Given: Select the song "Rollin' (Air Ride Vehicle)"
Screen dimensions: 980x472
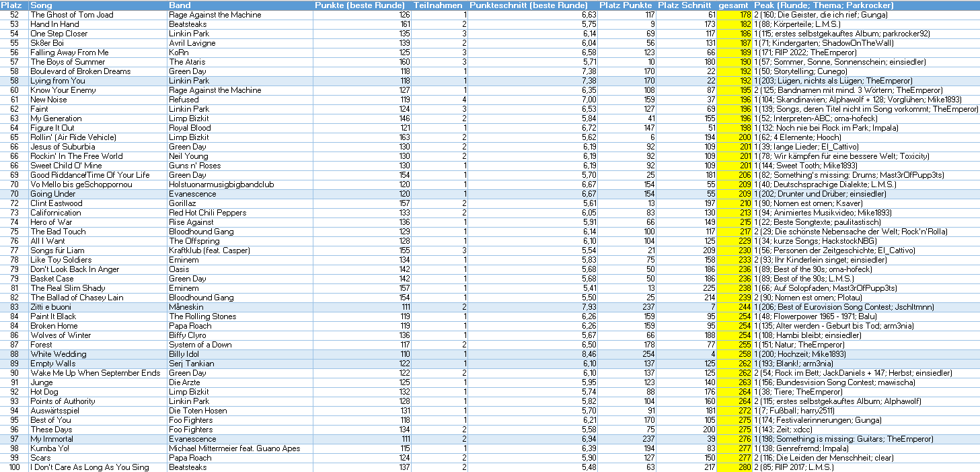Looking at the screenshot, I should tap(98, 137).
